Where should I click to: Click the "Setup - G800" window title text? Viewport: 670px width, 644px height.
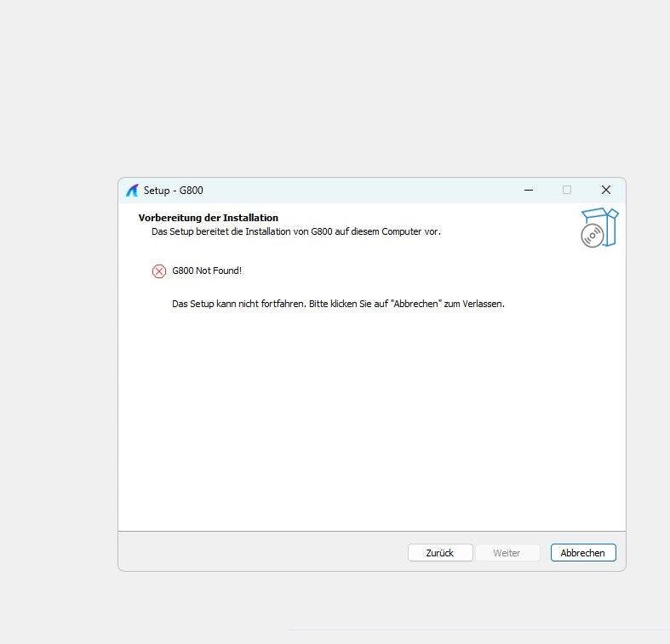pyautogui.click(x=174, y=191)
